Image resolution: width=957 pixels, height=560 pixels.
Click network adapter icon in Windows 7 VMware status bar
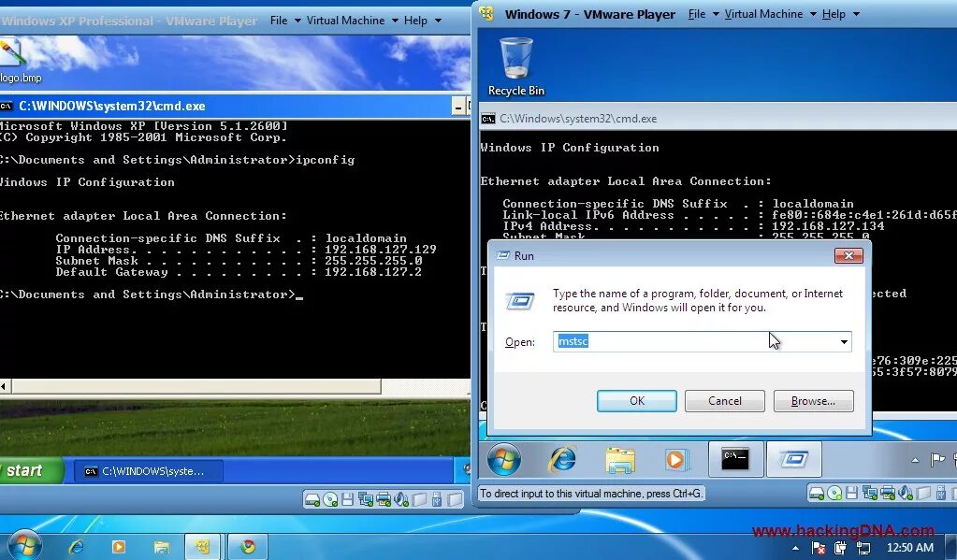pyautogui.click(x=870, y=493)
